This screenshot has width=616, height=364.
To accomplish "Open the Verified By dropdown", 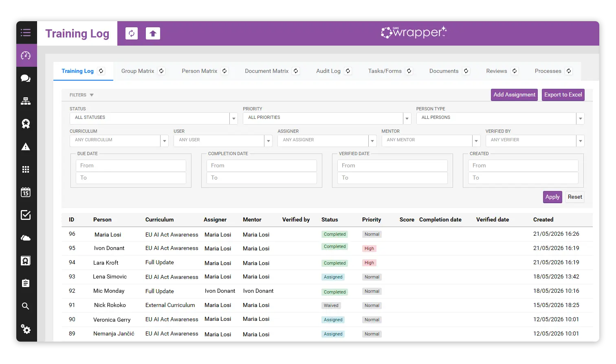I will click(535, 140).
